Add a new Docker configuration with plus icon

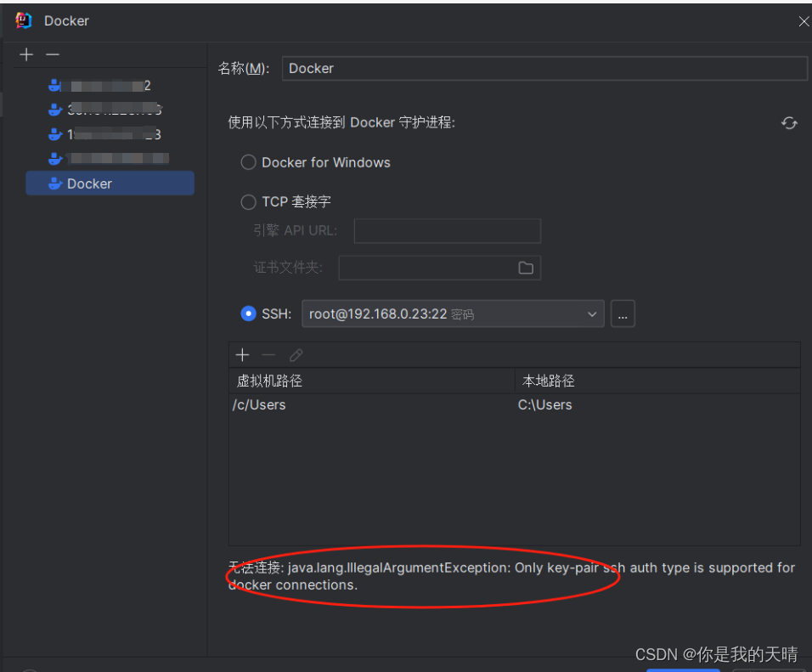[x=26, y=54]
